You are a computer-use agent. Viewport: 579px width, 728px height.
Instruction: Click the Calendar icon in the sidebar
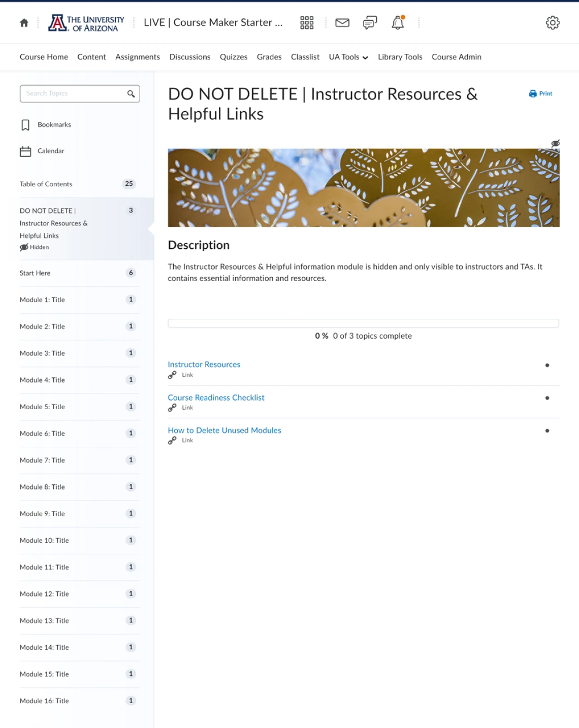tap(25, 151)
